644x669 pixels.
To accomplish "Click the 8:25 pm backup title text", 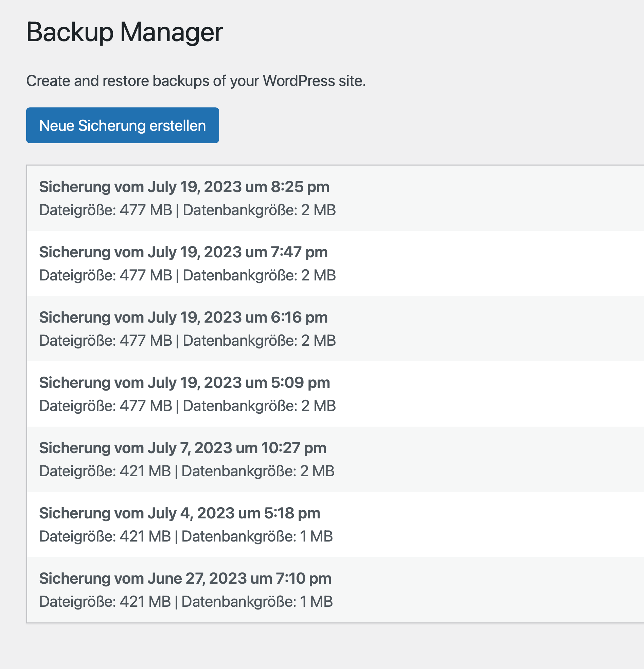I will [184, 187].
